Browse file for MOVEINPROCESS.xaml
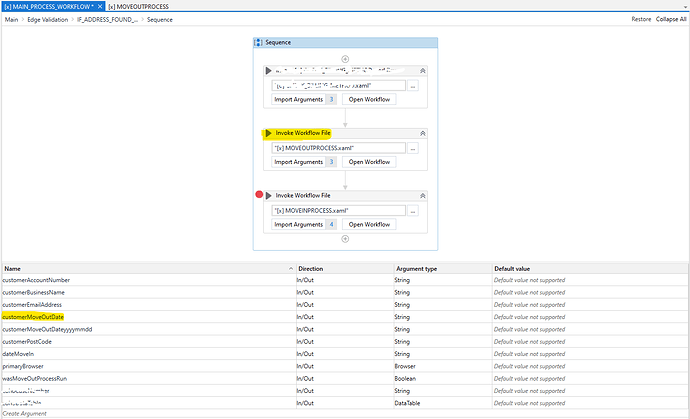This screenshot has height=419, width=690. click(x=413, y=210)
